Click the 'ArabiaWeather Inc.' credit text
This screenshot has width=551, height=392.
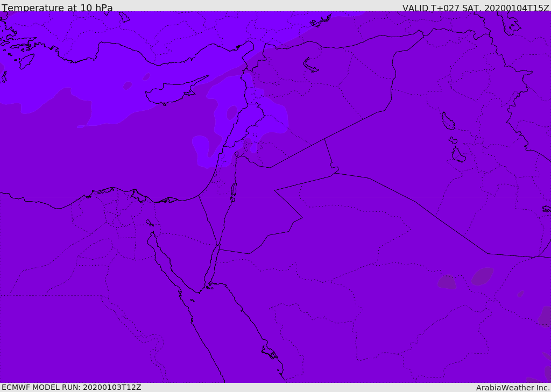[x=513, y=388]
